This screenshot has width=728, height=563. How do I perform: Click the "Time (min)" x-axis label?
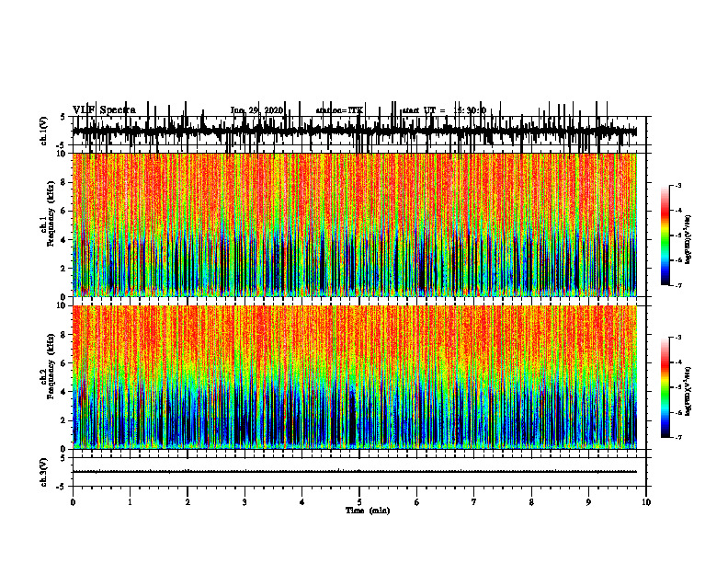(368, 511)
